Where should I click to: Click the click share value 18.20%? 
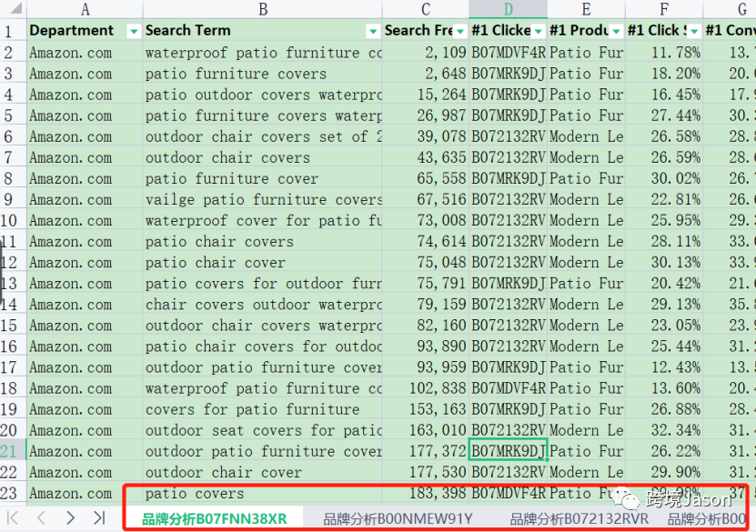coord(676,74)
